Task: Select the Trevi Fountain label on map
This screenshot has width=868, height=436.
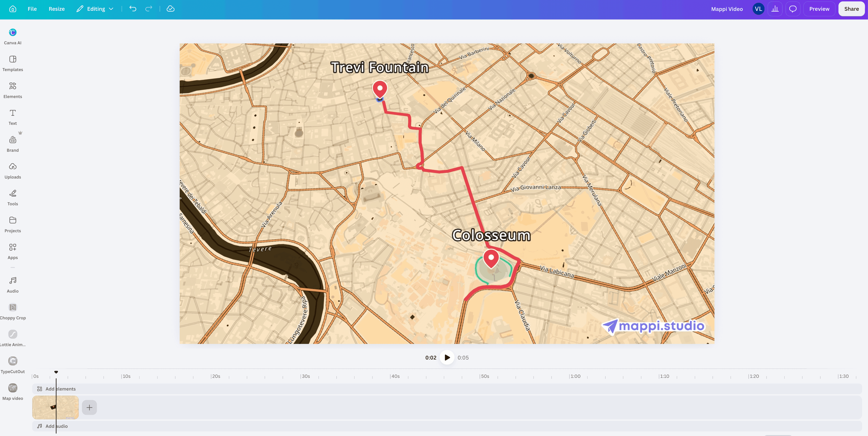Action: pos(380,67)
